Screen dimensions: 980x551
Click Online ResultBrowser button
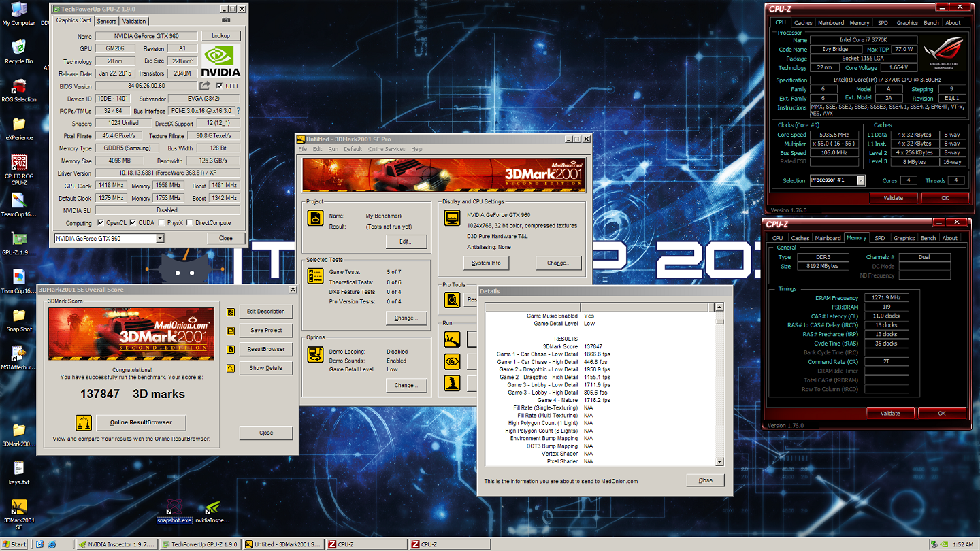pos(141,422)
